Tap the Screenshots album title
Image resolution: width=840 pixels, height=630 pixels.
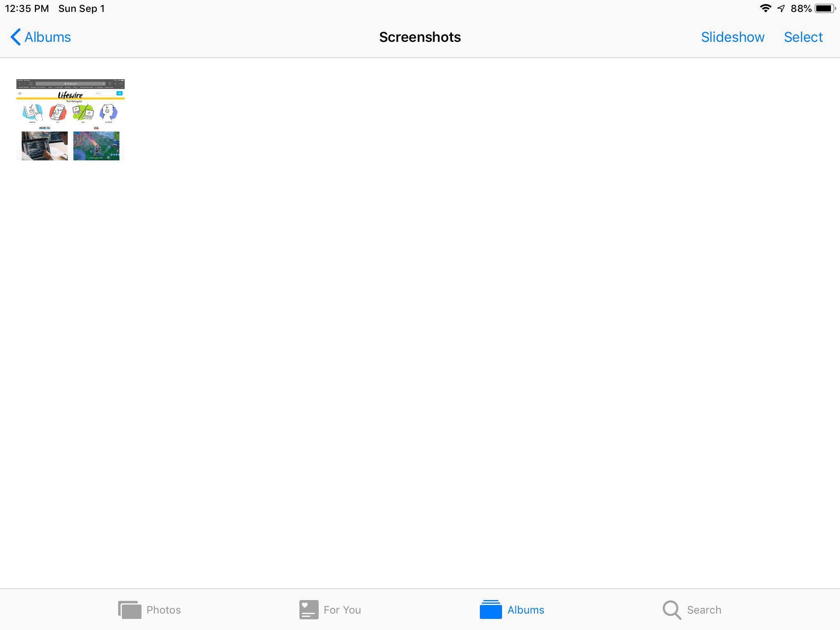click(x=419, y=37)
